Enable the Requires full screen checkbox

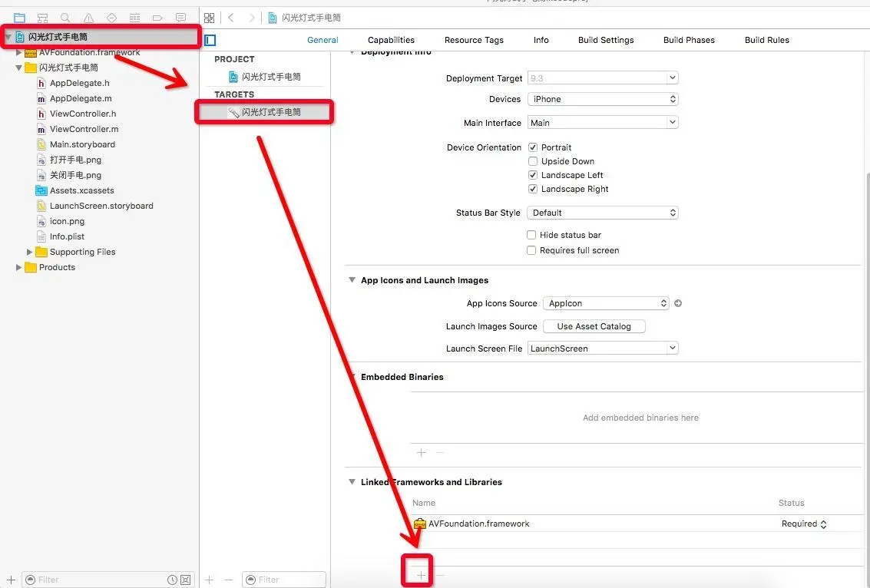[531, 251]
